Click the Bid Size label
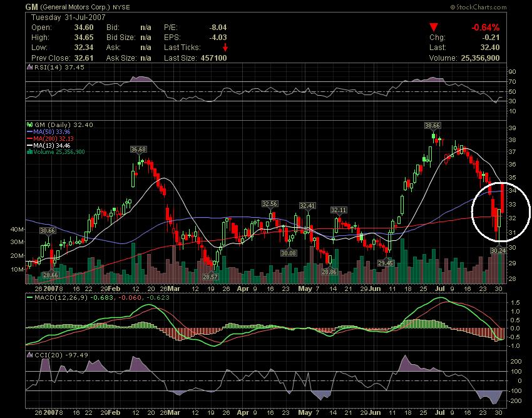The image size is (532, 418). (x=121, y=38)
